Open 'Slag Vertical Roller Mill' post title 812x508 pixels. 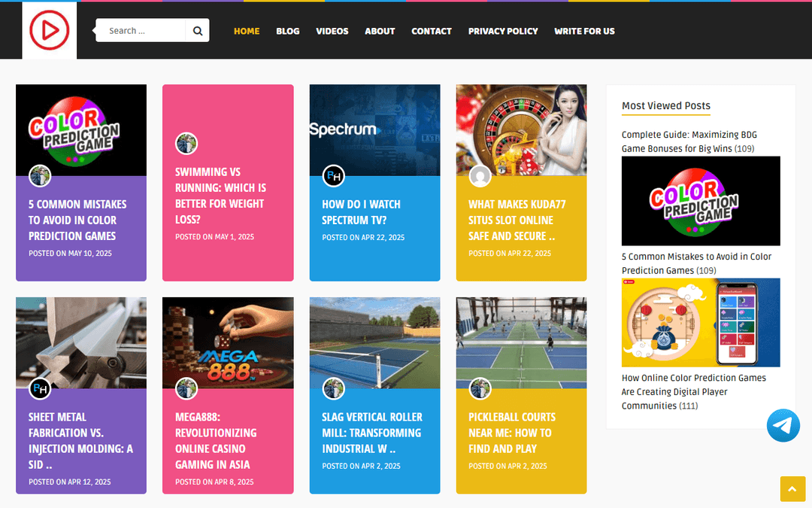pyautogui.click(x=372, y=433)
